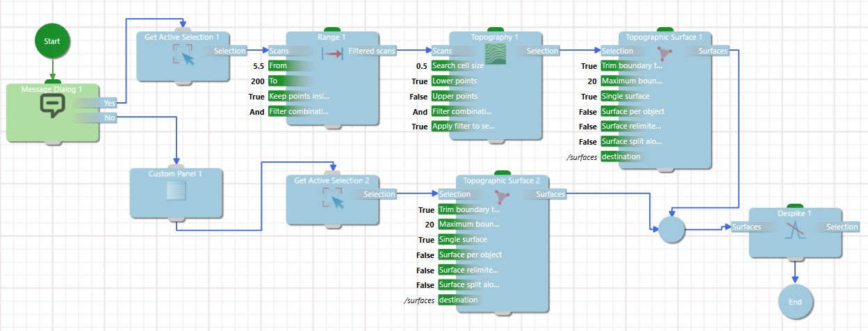Click the Range 1 filter arrow icon

332,54
